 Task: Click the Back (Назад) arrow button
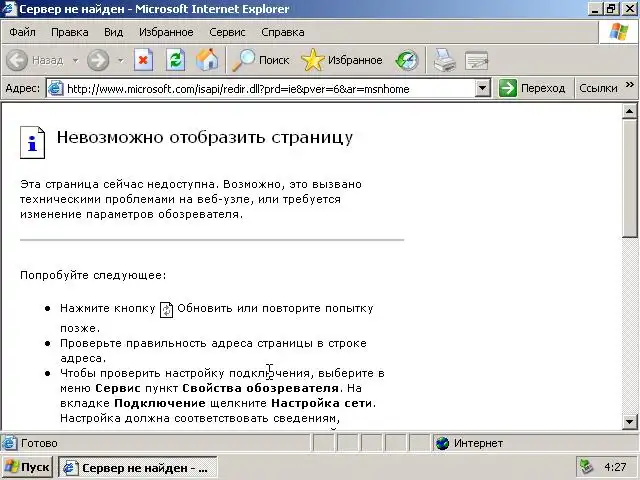(x=35, y=60)
